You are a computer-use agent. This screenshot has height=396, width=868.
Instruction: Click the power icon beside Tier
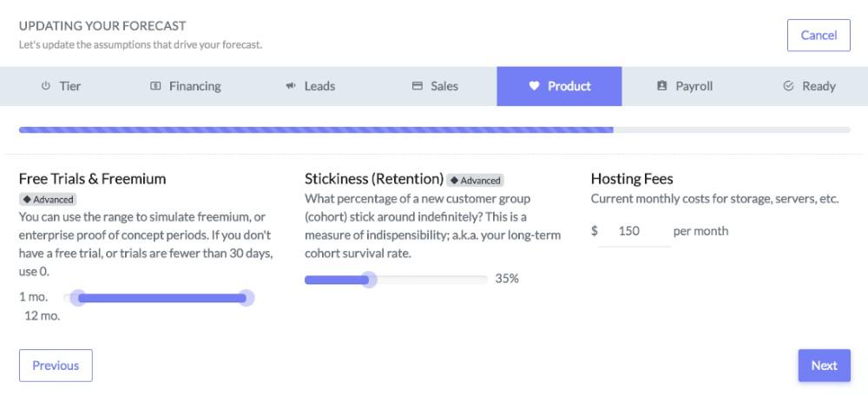click(46, 86)
